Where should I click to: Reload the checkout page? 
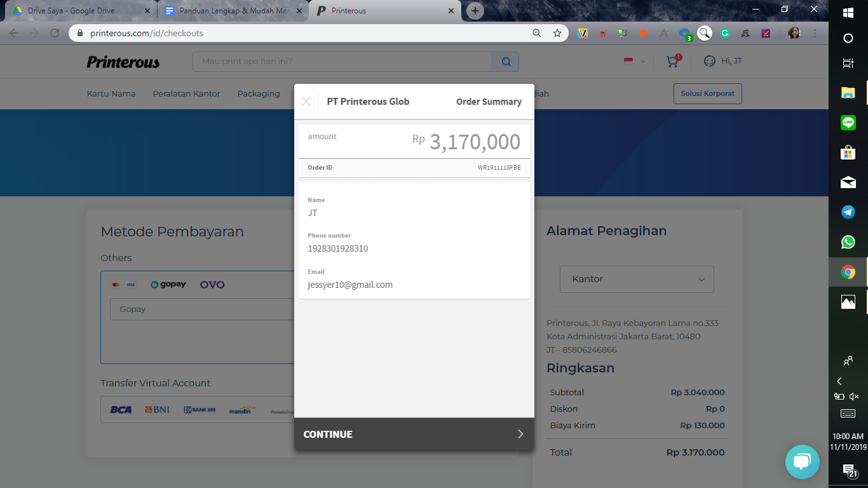[55, 33]
